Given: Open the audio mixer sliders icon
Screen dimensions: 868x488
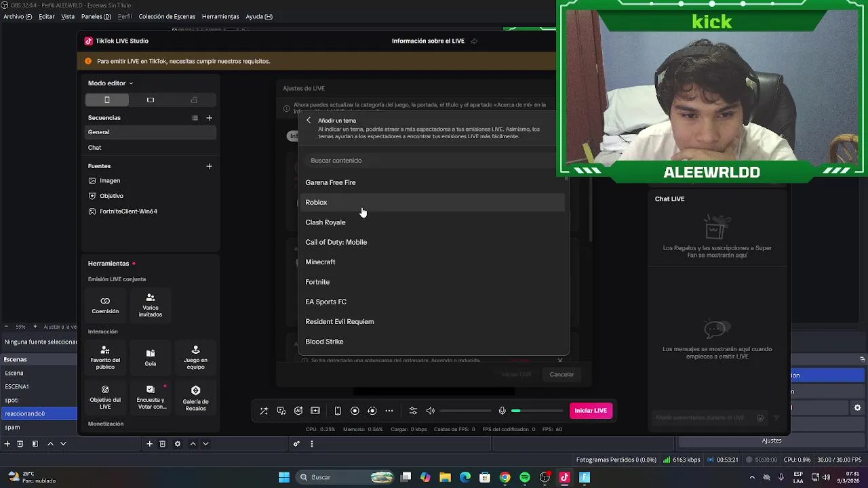Looking at the screenshot, I should [413, 411].
